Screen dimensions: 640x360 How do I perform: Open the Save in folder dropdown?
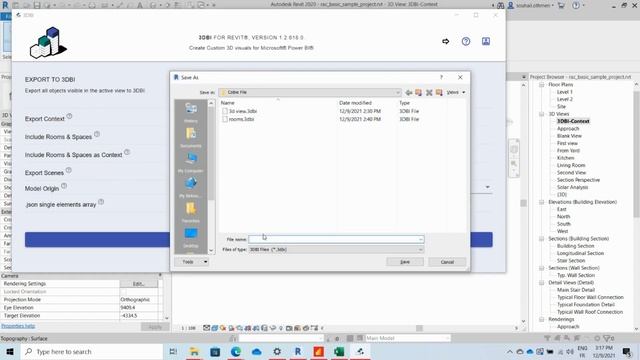398,93
